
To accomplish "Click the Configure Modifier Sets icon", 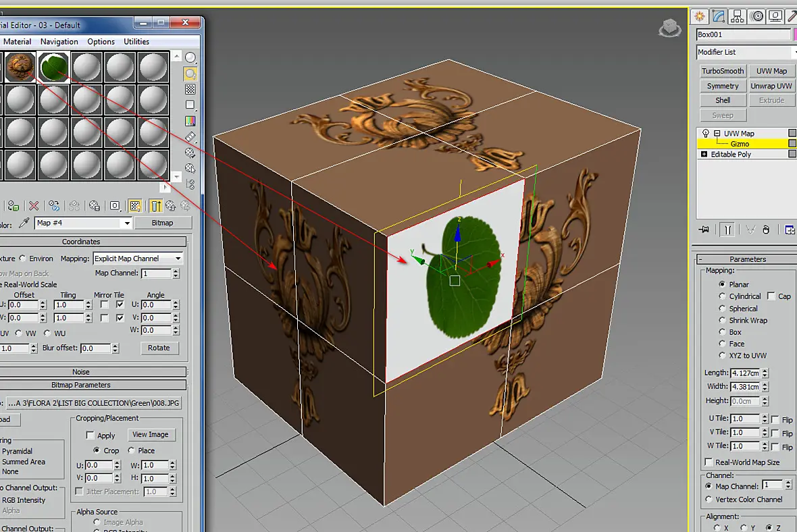I will click(790, 230).
